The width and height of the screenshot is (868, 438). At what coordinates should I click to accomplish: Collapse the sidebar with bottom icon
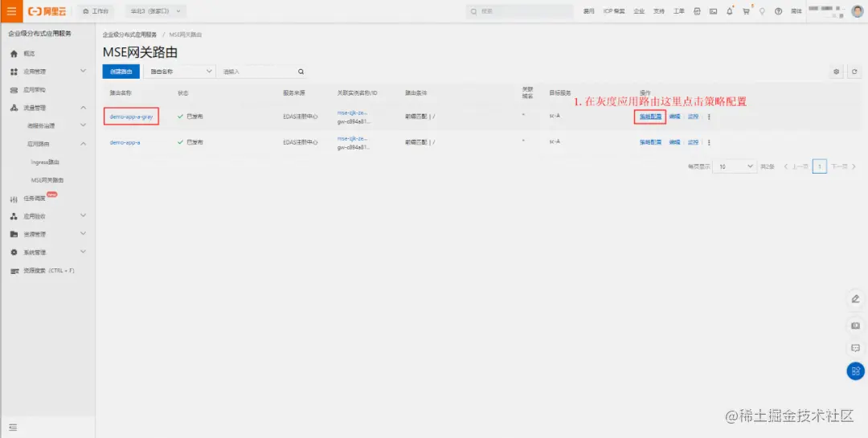click(14, 428)
